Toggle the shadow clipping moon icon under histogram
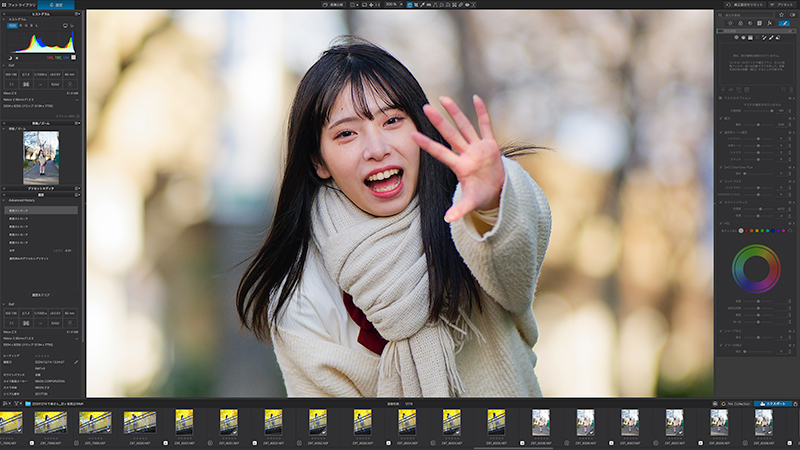The width and height of the screenshot is (800, 450). [x=10, y=58]
